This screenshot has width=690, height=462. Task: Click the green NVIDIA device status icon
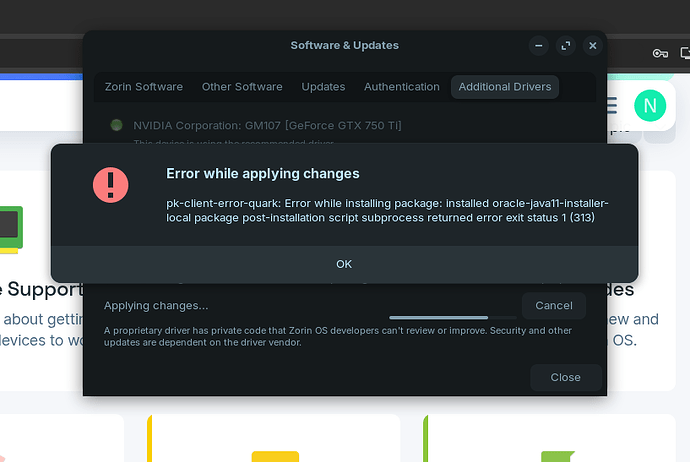116,125
